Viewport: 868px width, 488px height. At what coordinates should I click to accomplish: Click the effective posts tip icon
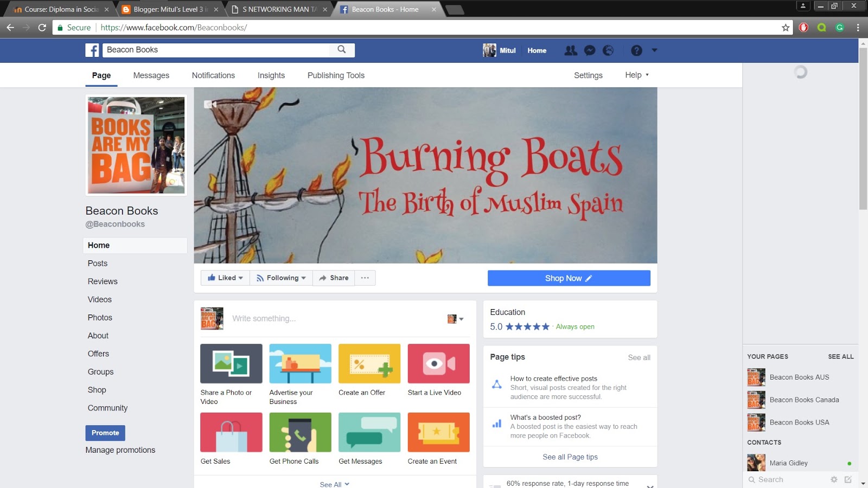tap(496, 384)
